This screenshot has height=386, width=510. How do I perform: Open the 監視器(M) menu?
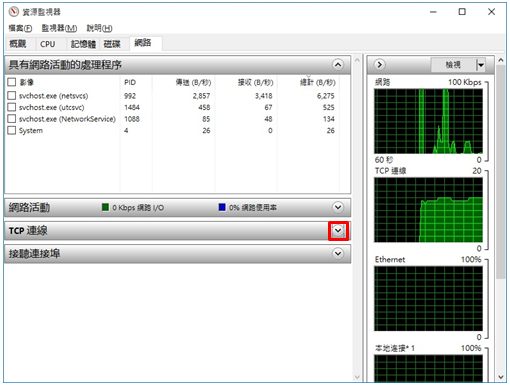tap(59, 28)
